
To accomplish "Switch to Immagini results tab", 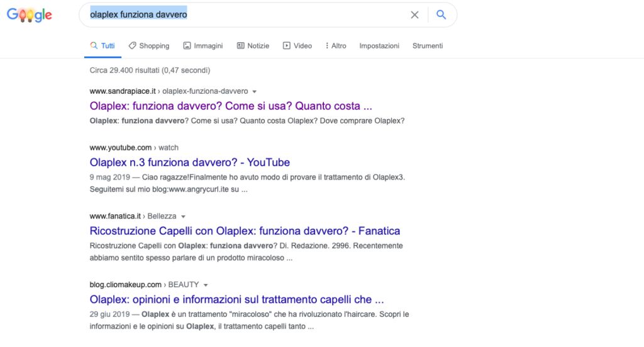I will [203, 45].
